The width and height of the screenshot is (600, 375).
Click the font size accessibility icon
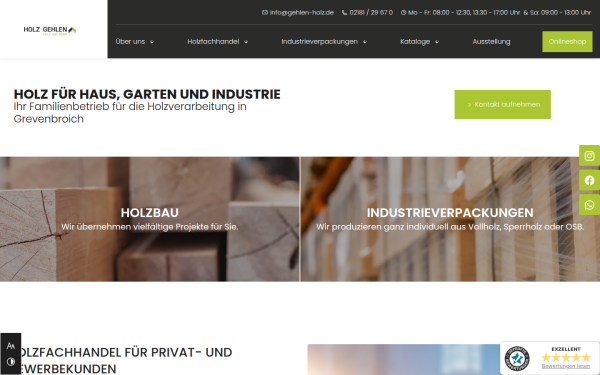pyautogui.click(x=11, y=346)
